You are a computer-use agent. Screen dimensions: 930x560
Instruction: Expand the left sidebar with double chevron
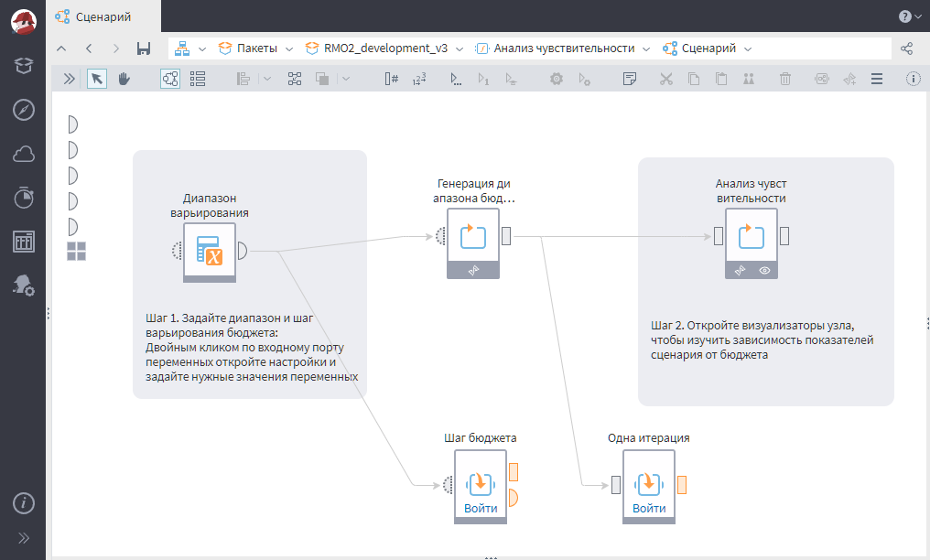pyautogui.click(x=23, y=538)
